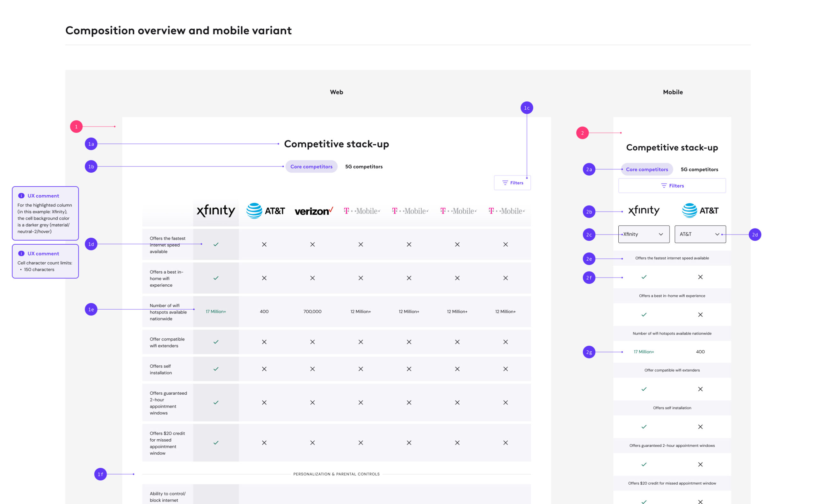Screen dimensions: 816x504
Task: Click '17 Million+' value in Mobile view
Action: click(x=644, y=352)
